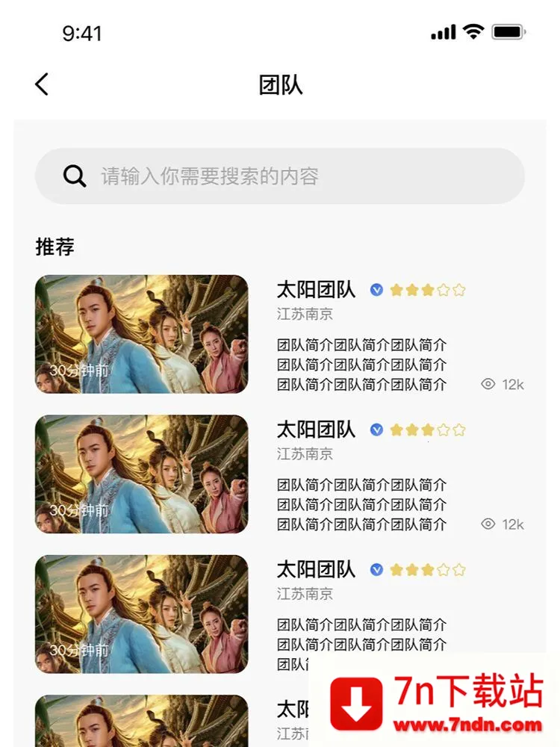Click the 推荐 section heading

tap(55, 247)
